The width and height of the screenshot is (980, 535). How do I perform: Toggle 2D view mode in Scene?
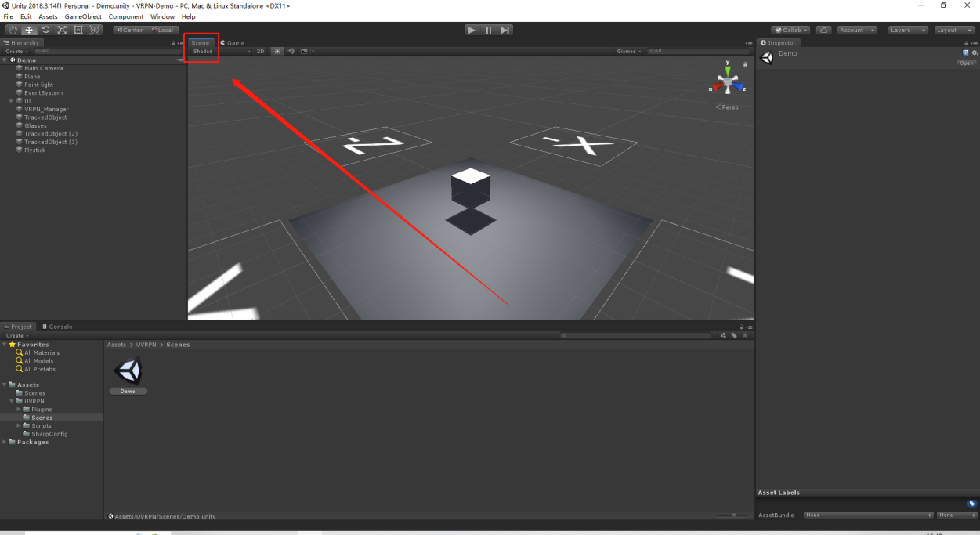tap(260, 51)
